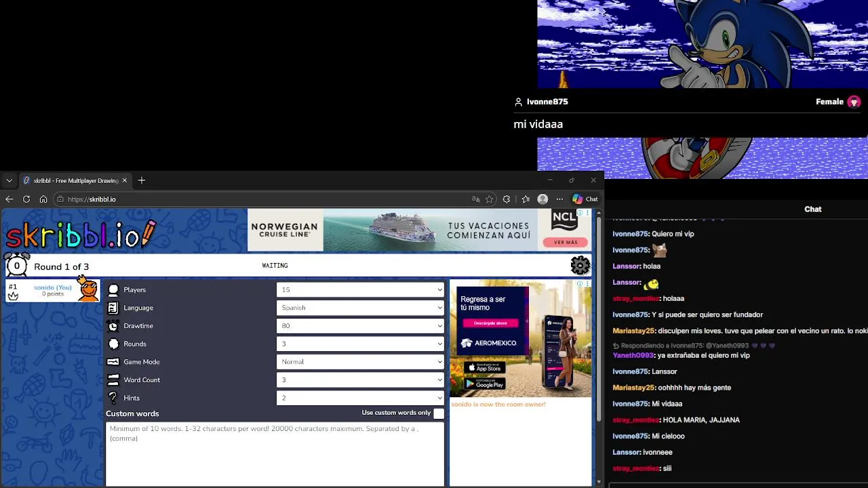Click the browser address bar URL
The height and width of the screenshot is (488, 868).
pyautogui.click(x=92, y=199)
